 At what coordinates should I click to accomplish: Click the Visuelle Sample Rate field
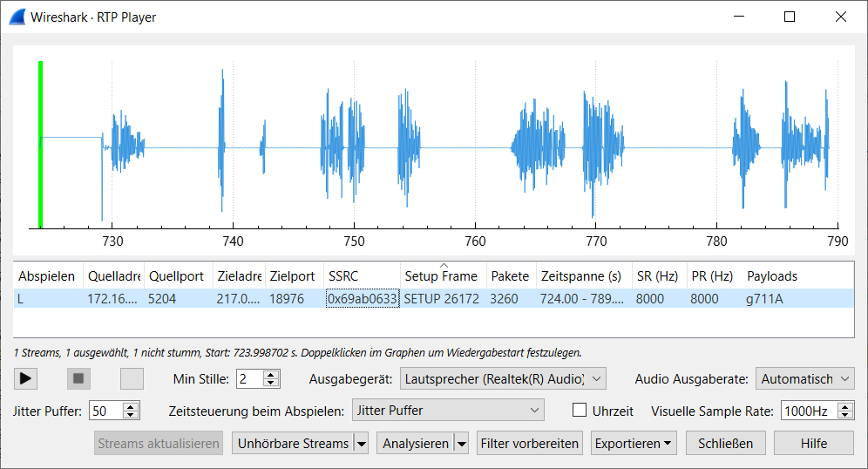(809, 411)
